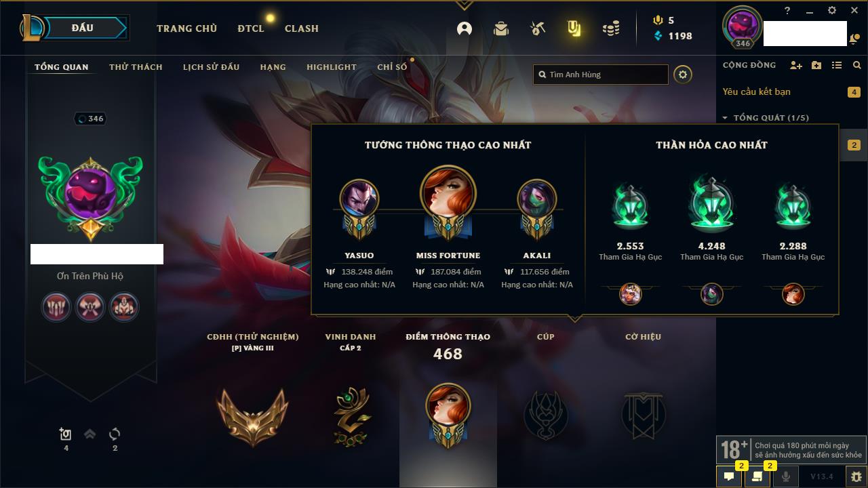Switch to the LỊCH SỬ ĐẤU tab
This screenshot has height=488, width=868.
[x=211, y=67]
